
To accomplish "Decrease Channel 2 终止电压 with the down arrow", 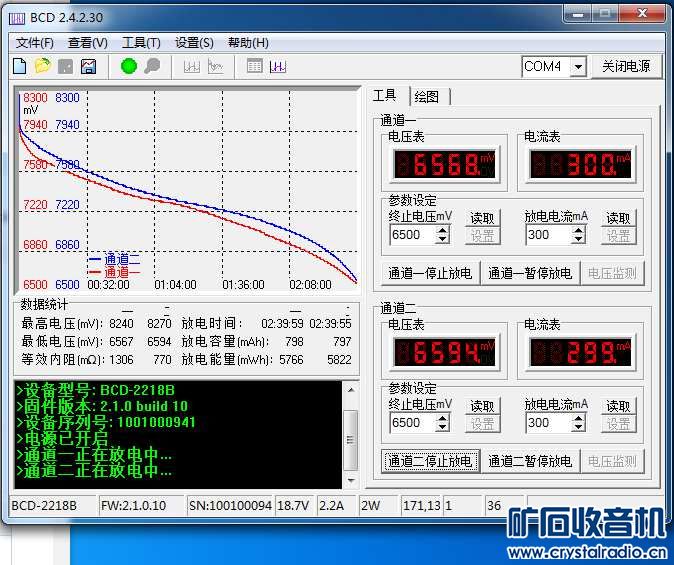I will click(x=442, y=427).
